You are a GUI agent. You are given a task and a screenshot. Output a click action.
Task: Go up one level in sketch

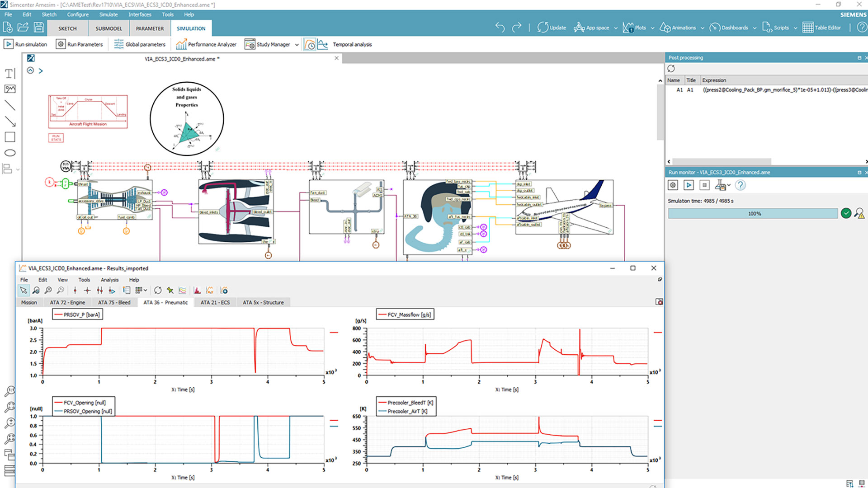[30, 70]
